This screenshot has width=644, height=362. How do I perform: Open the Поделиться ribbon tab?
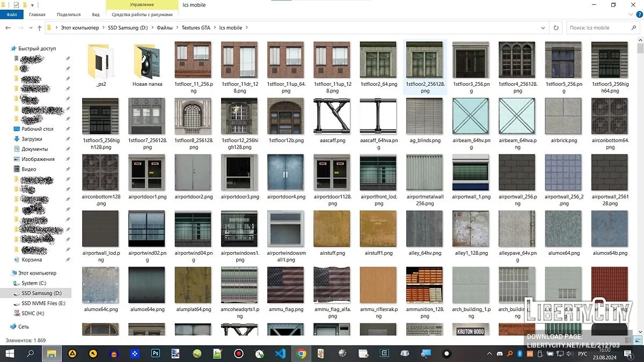[69, 14]
